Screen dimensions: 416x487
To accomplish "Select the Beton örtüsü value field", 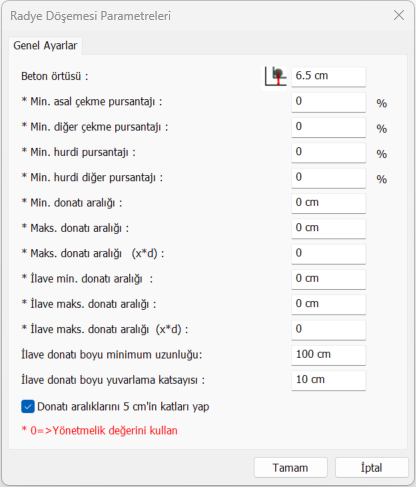I will pyautogui.click(x=329, y=77).
